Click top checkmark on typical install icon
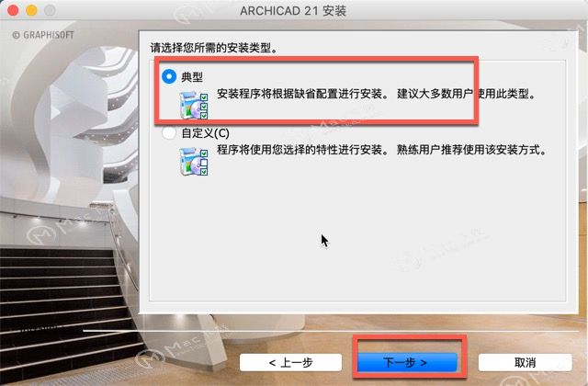 (204, 97)
